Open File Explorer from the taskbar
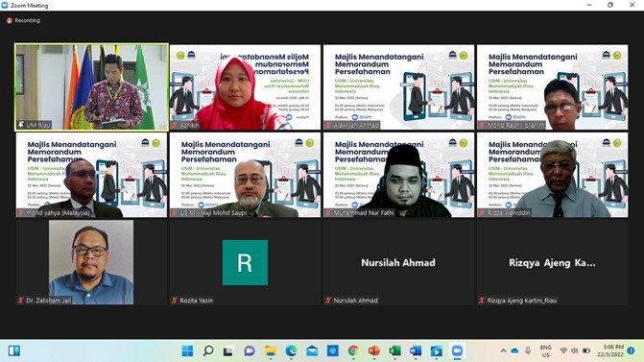Image resolution: width=644 pixels, height=362 pixels. (x=271, y=350)
